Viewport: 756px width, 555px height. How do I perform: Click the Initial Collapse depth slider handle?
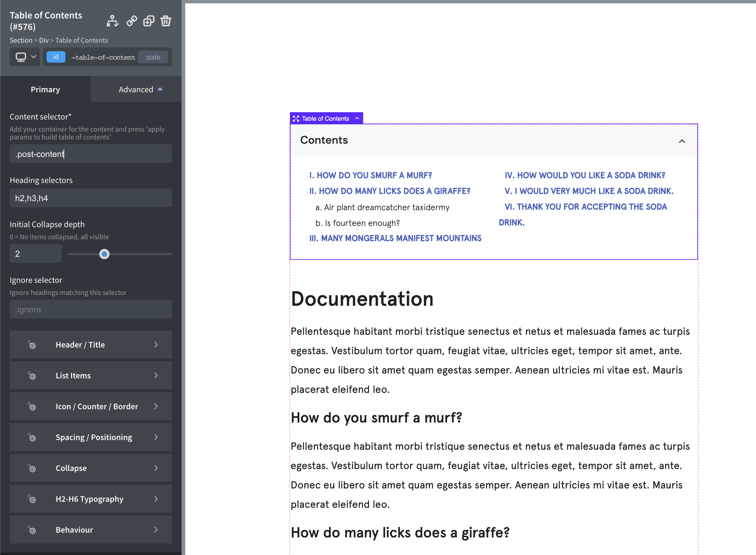(104, 254)
